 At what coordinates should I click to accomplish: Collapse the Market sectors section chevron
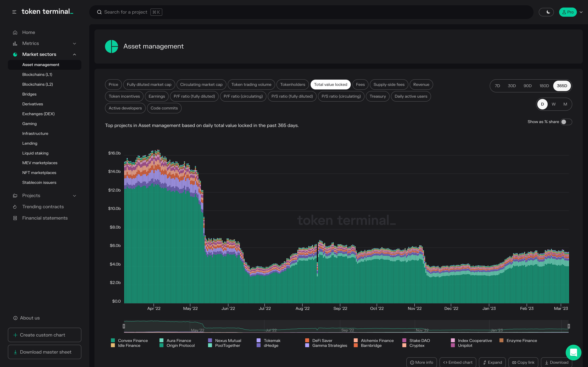(x=75, y=54)
